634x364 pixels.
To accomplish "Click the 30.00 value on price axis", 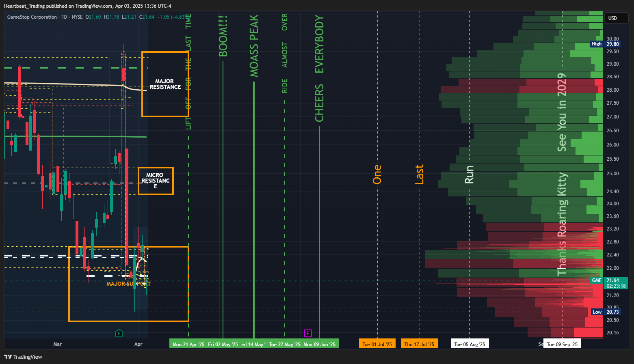I will click(x=612, y=39).
